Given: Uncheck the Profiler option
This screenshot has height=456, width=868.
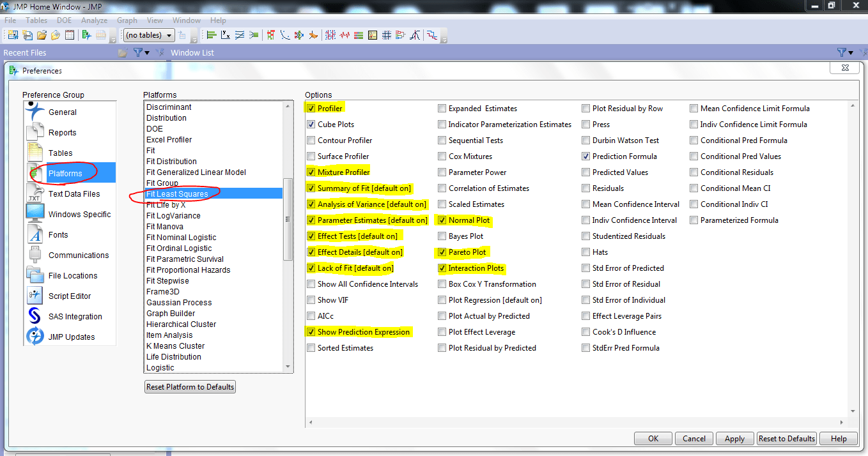Looking at the screenshot, I should (311, 109).
